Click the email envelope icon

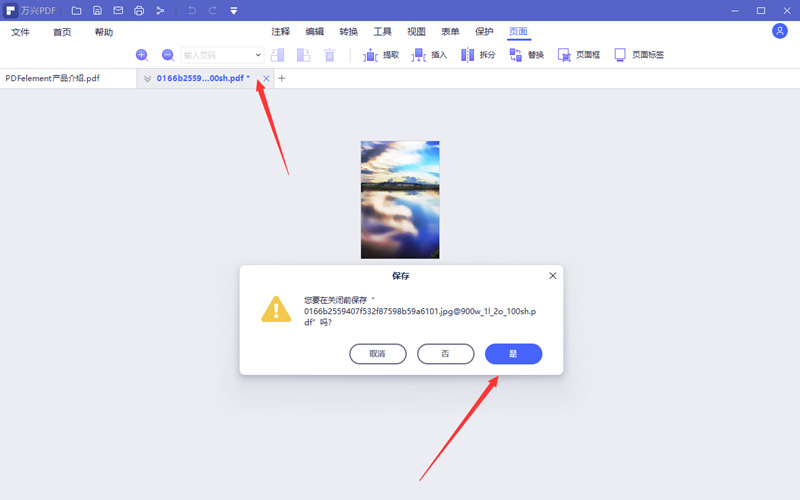pos(118,11)
